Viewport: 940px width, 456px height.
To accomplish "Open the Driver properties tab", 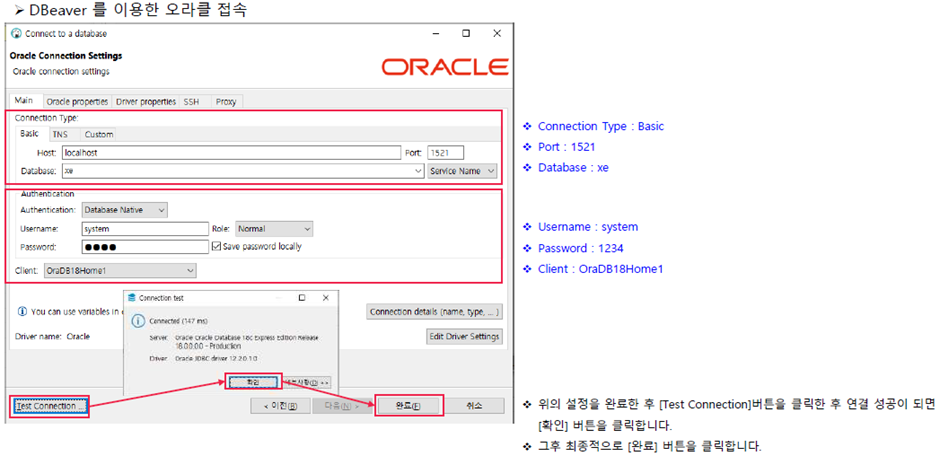I will click(146, 101).
